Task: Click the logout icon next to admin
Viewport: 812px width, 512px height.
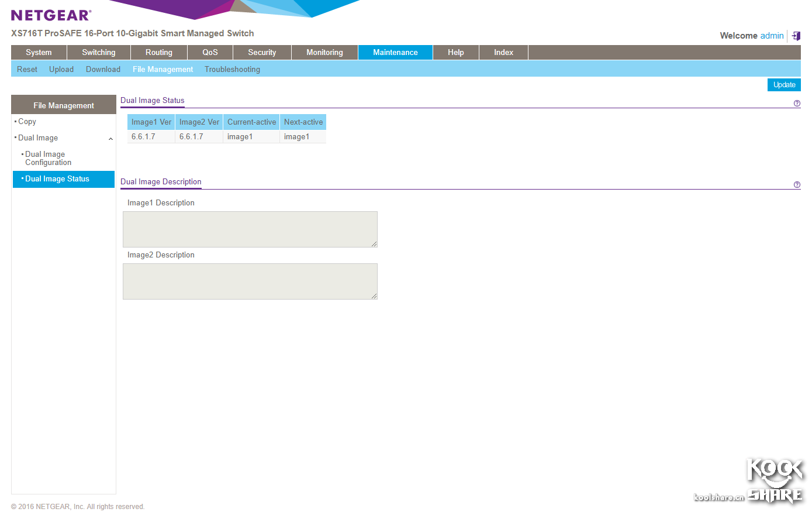Action: pos(796,36)
